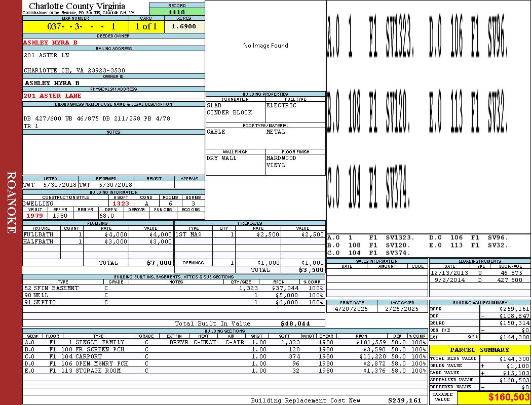Image resolution: width=532 pixels, height=405 pixels.
Task: Click legal instrument dated 9/2/2014
Action: point(480,280)
